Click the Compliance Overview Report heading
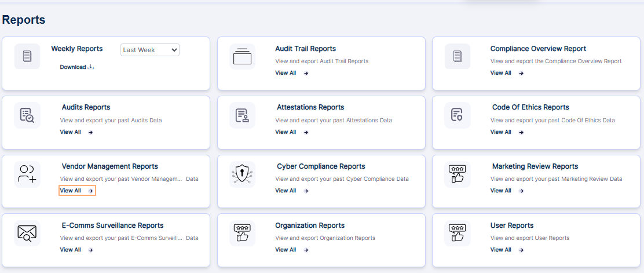This screenshot has height=273, width=644. click(x=538, y=49)
